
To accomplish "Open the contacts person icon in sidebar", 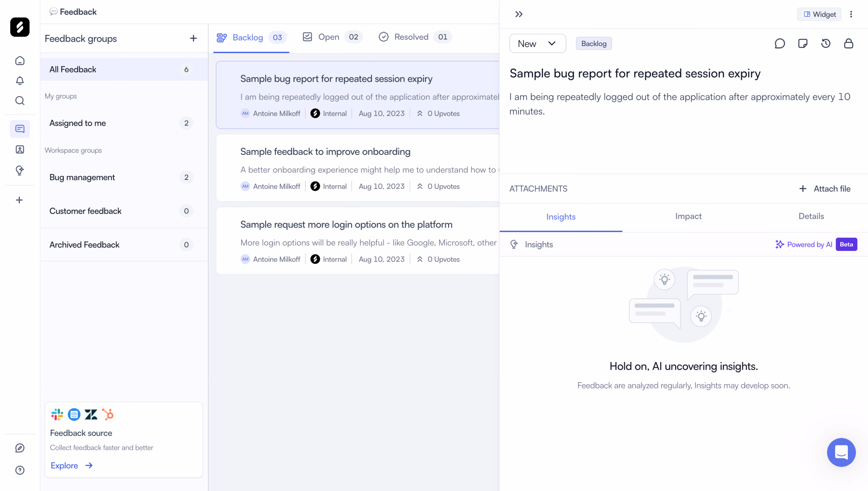I will (20, 149).
